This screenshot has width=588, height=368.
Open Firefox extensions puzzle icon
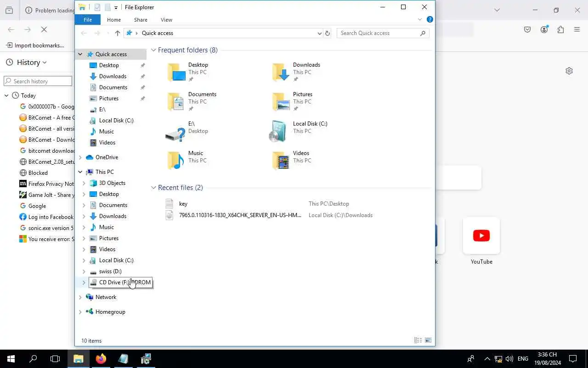560,29
